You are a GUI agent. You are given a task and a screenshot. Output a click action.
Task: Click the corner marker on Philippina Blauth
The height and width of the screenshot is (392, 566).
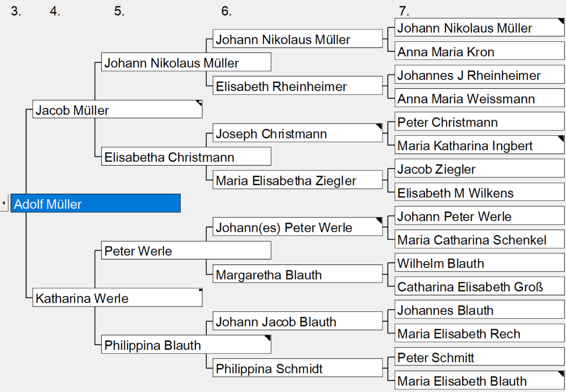coord(268,338)
